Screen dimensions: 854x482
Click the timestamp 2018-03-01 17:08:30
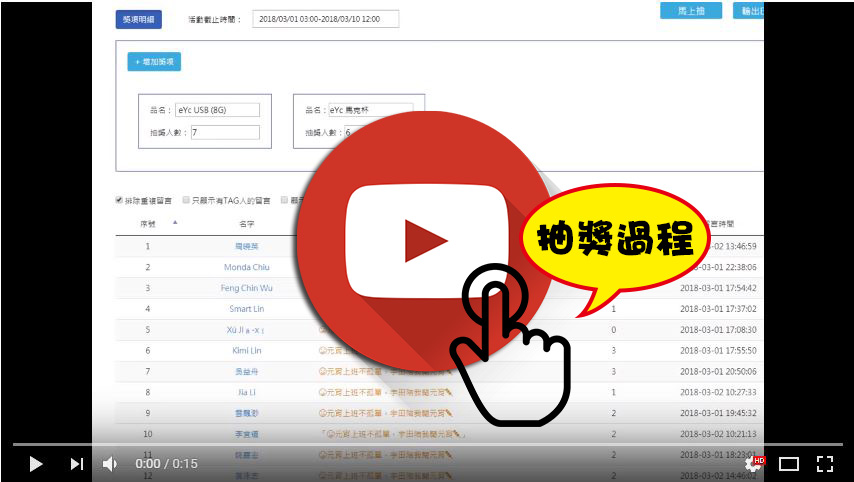(x=718, y=330)
